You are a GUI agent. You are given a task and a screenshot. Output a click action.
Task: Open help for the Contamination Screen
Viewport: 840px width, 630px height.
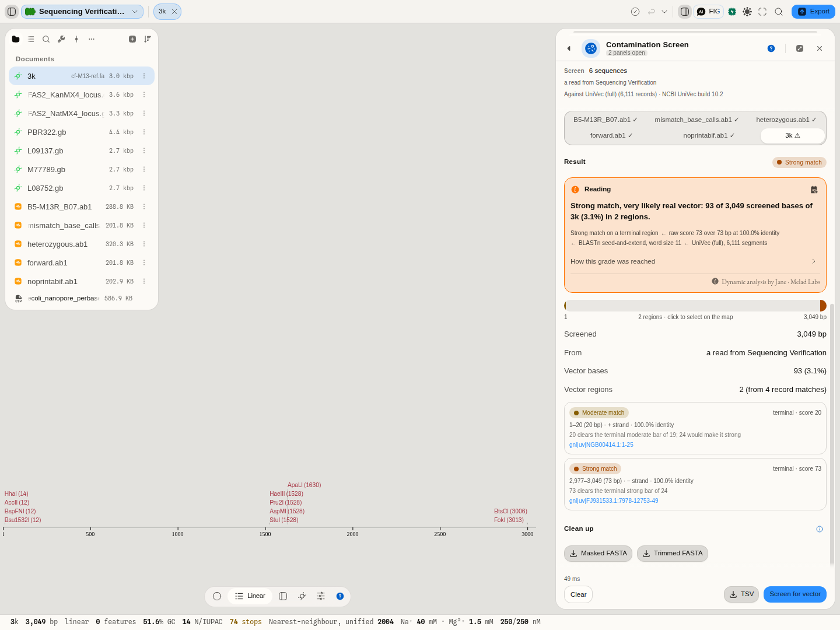point(771,48)
